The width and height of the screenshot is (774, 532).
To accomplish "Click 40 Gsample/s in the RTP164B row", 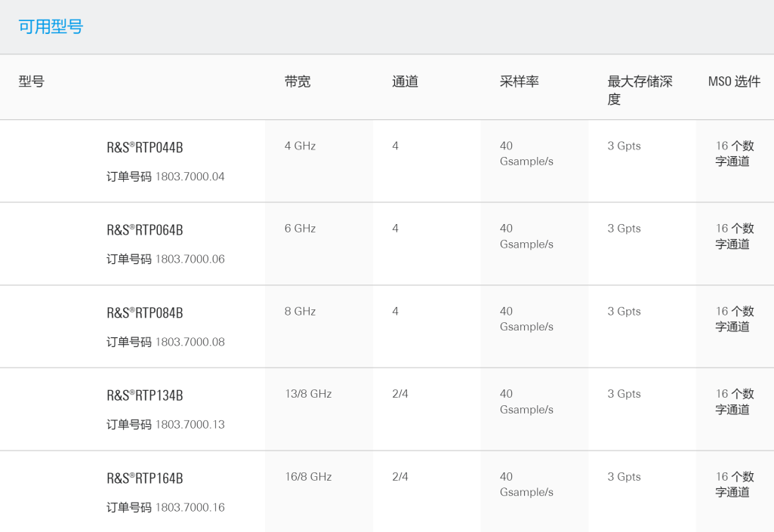I will pyautogui.click(x=526, y=484).
